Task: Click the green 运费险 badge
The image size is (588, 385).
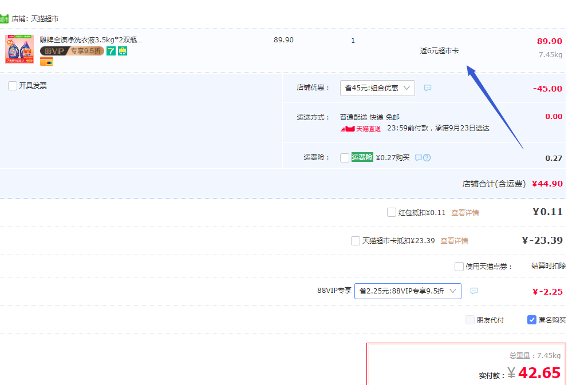Action: click(362, 157)
